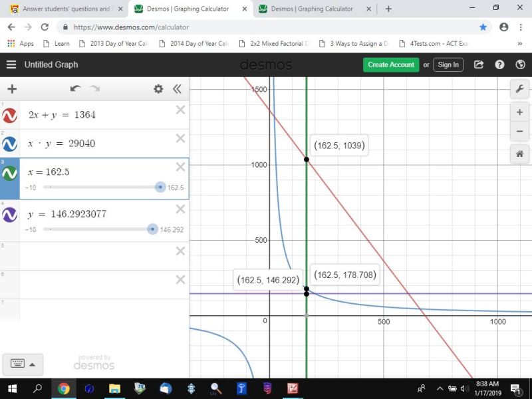
Task: Open the 4Tests.com - ACT Exam bookmark
Action: click(434, 43)
